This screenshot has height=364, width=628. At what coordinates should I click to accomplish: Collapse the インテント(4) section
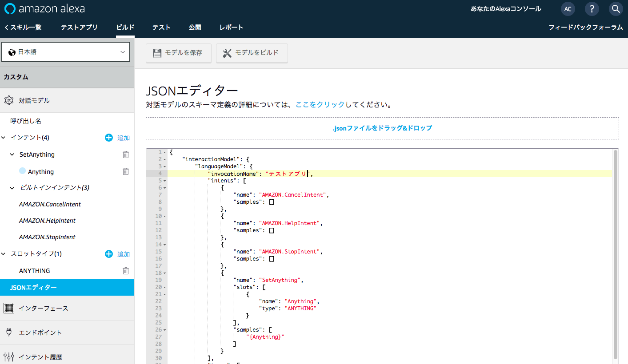[4, 138]
